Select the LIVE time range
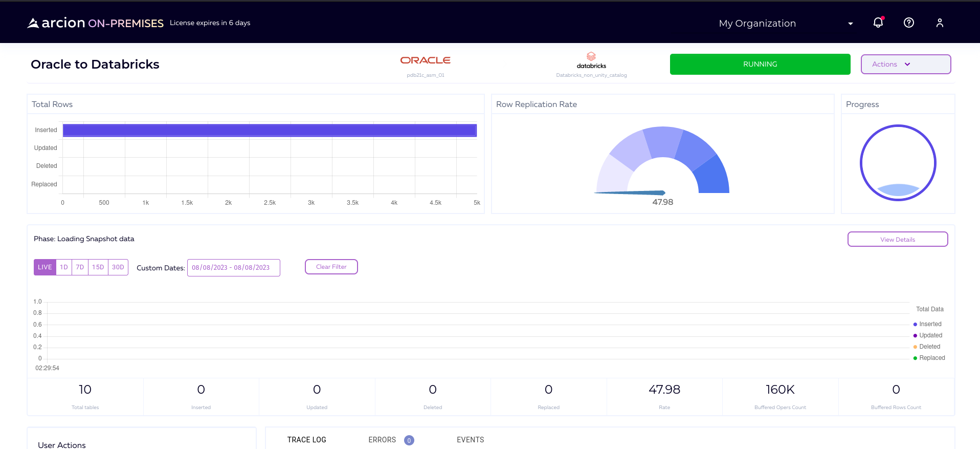Viewport: 980px width, 449px height. coord(45,267)
